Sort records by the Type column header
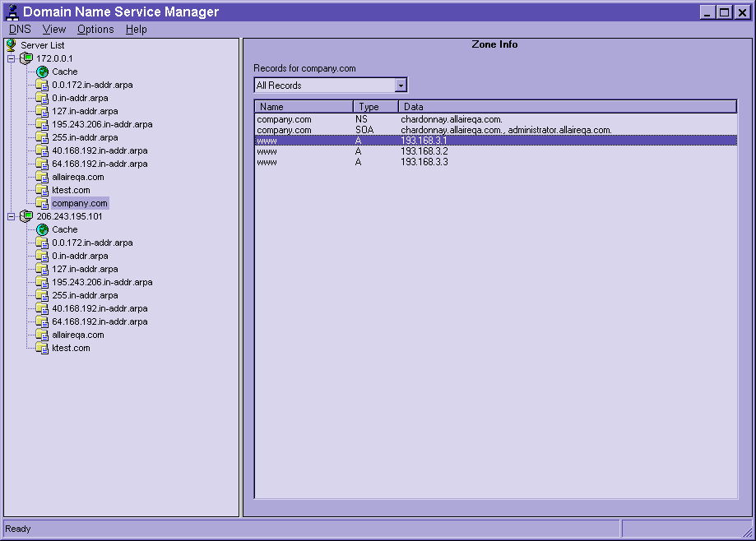This screenshot has width=756, height=541. [x=375, y=107]
